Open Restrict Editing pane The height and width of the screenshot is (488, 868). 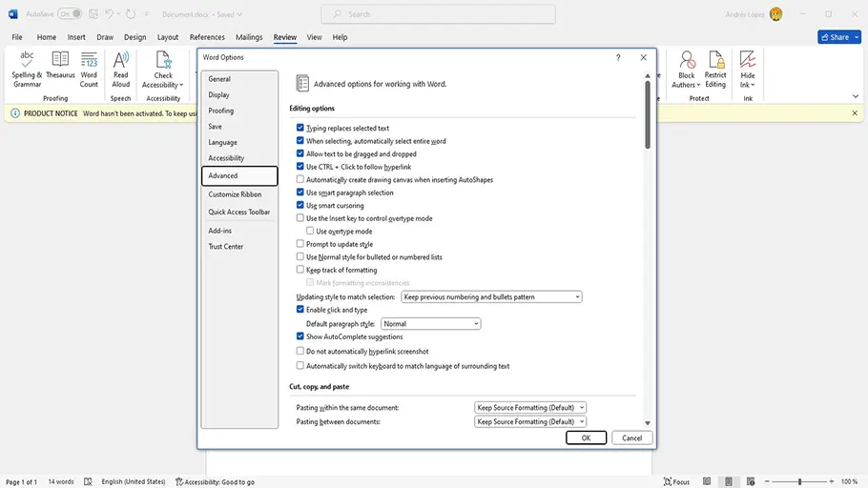[x=715, y=69]
